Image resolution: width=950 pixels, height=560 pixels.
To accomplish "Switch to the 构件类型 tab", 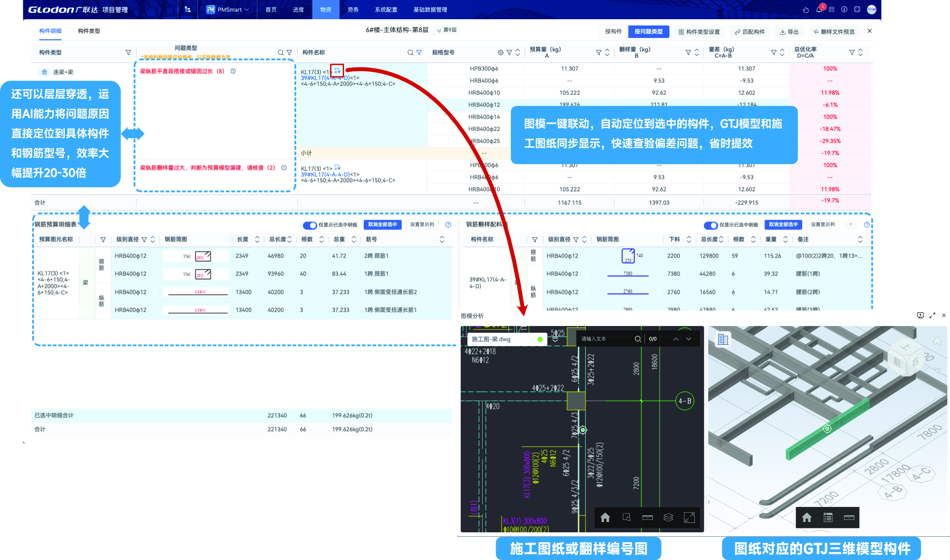I will coord(89,31).
